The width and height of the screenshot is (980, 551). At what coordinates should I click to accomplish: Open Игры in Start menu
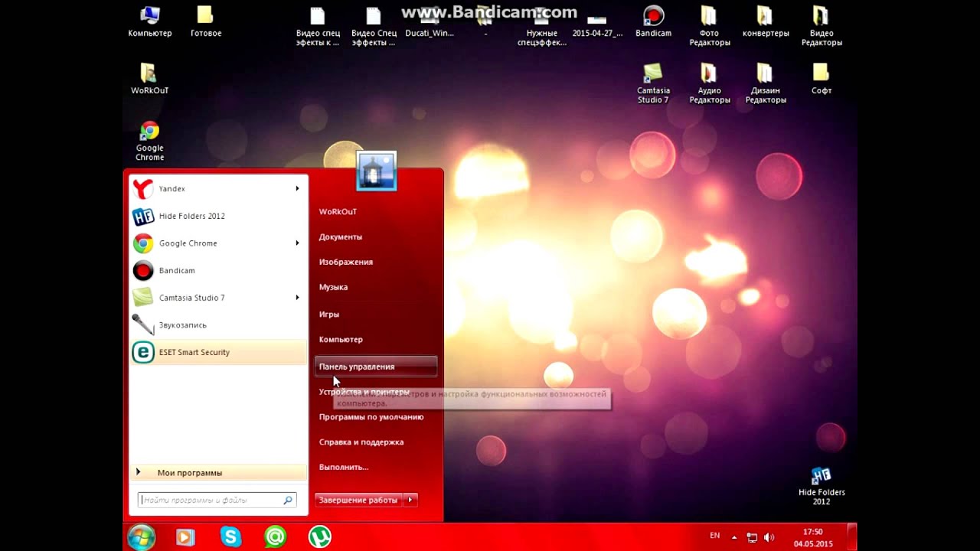tap(329, 314)
